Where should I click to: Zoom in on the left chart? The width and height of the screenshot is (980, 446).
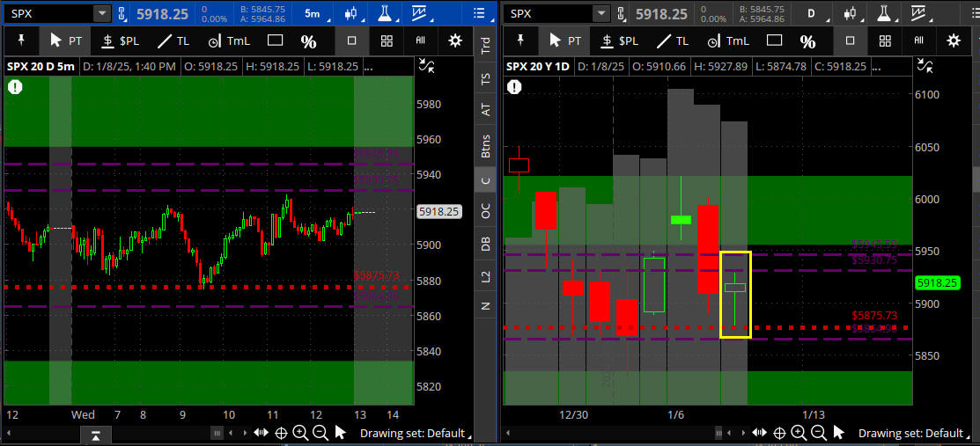[300, 432]
